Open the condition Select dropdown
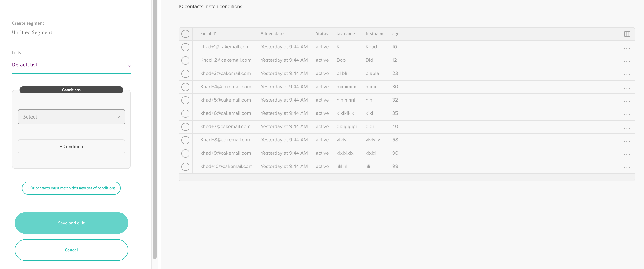This screenshot has width=644, height=269. coord(71,117)
